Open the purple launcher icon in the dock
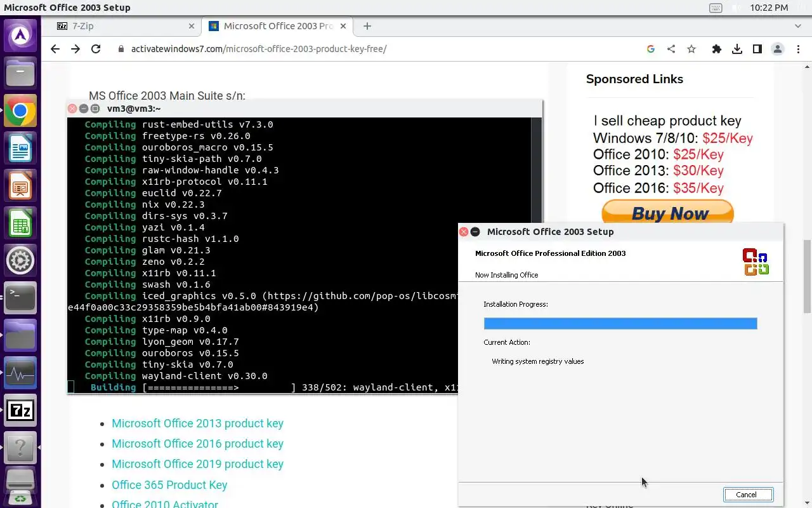This screenshot has width=812, height=508. pos(20,35)
